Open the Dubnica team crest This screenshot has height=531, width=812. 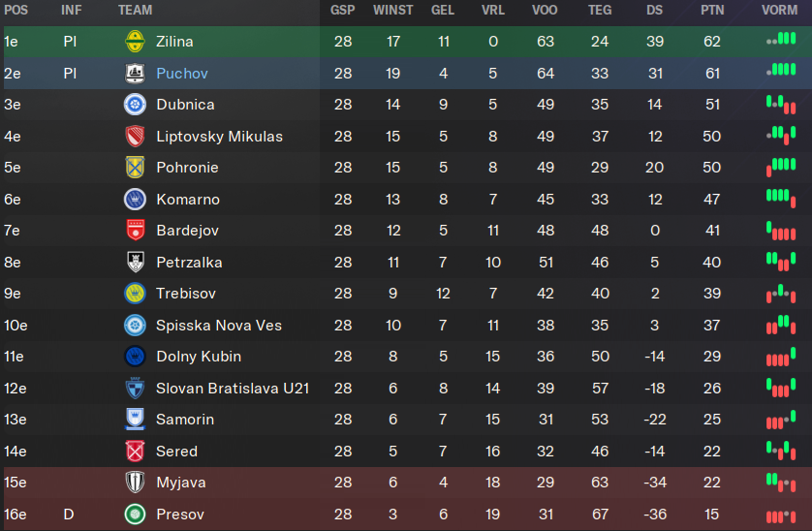tap(135, 105)
